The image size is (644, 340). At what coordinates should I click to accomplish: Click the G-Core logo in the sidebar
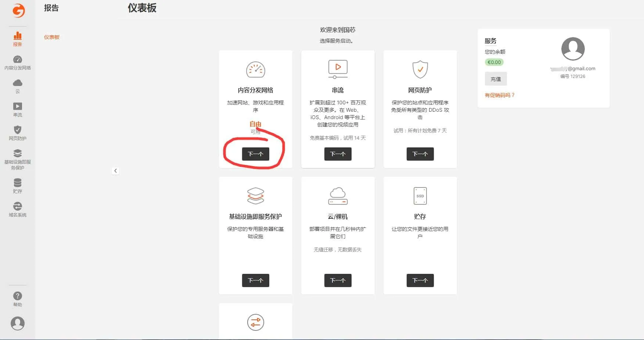(x=18, y=10)
